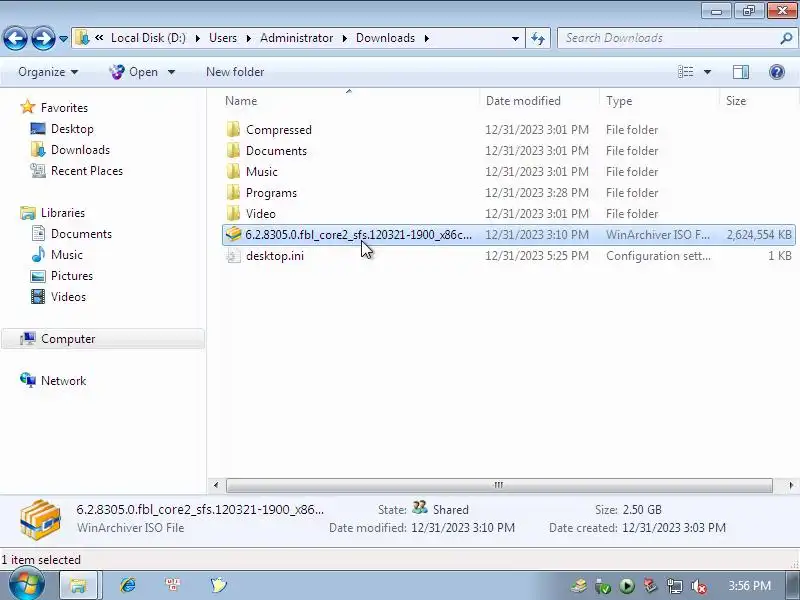
Task: Sort by Date modified column header
Action: [x=523, y=101]
